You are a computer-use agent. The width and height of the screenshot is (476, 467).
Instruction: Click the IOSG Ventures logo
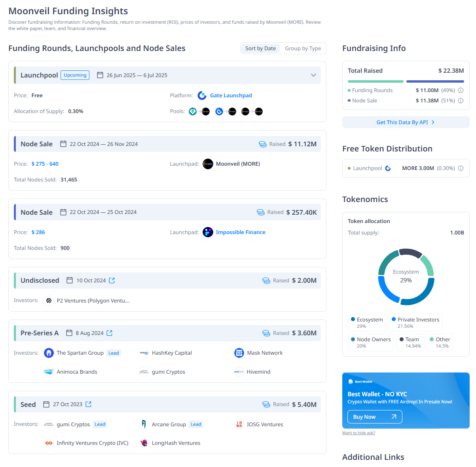click(239, 424)
